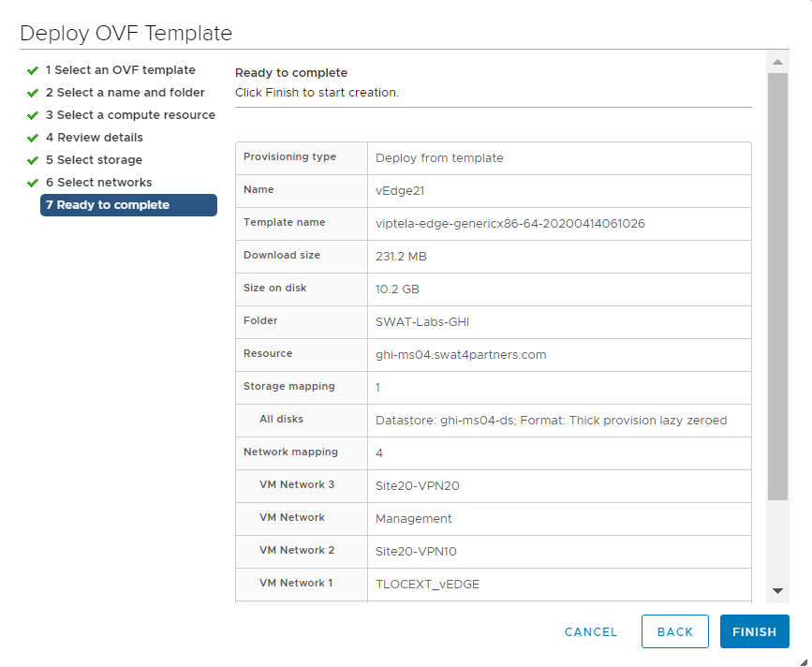
Task: Return to step 4 Review details
Action: click(x=94, y=138)
